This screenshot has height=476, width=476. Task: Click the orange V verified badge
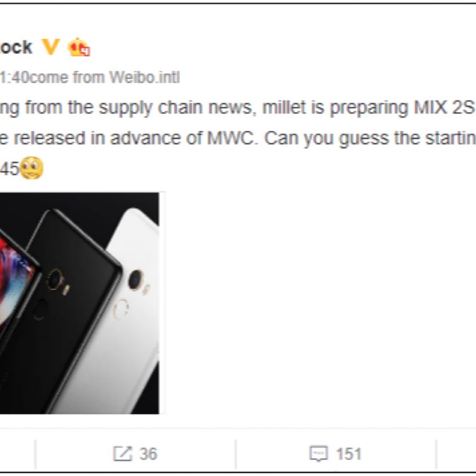(x=50, y=47)
